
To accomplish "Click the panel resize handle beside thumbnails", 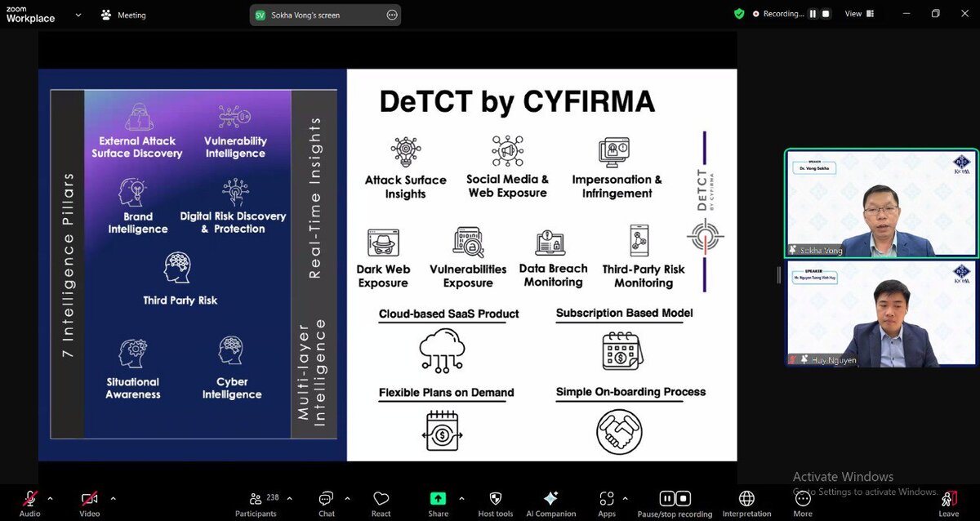I will pyautogui.click(x=777, y=275).
